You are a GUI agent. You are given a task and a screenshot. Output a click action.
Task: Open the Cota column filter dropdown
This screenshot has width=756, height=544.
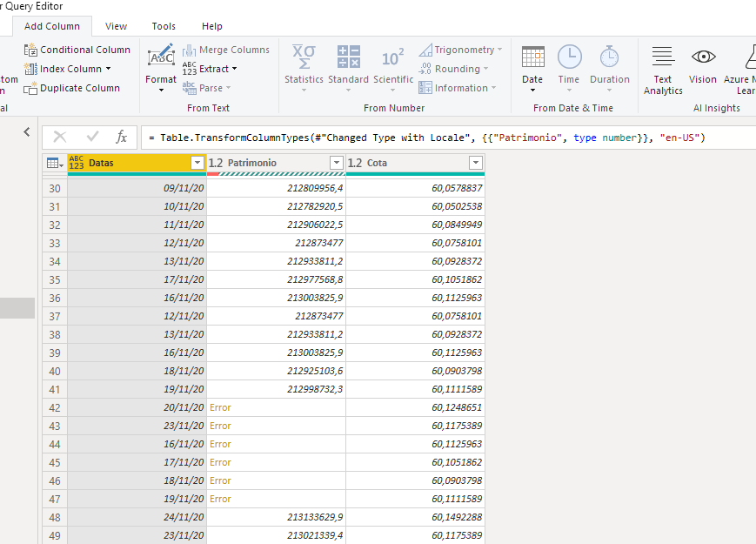pyautogui.click(x=475, y=163)
